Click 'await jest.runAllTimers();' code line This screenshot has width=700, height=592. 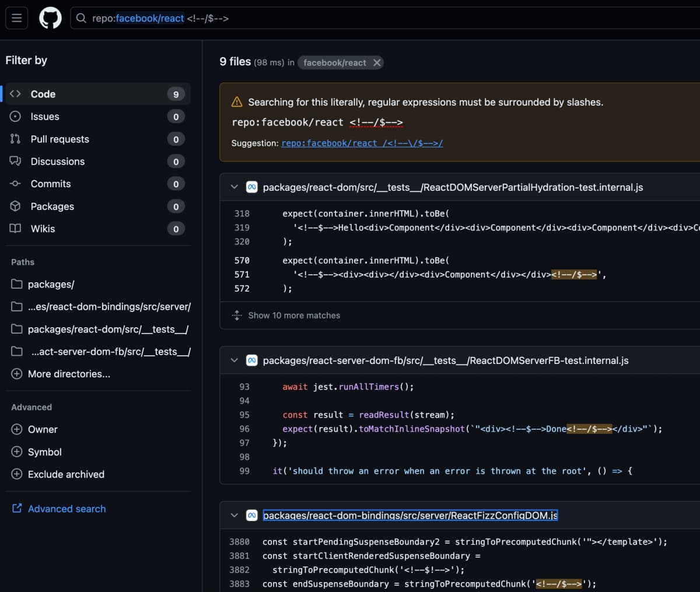point(348,387)
